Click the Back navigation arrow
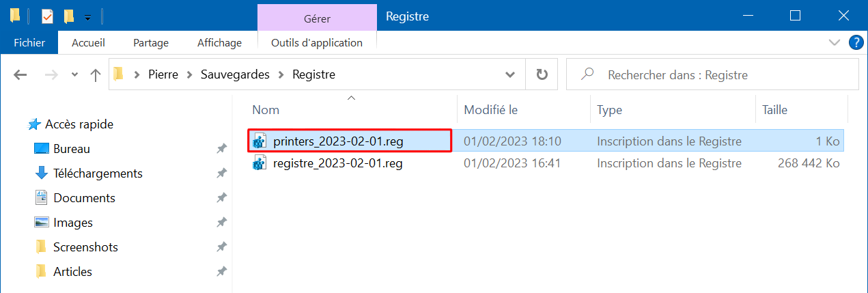The height and width of the screenshot is (293, 868). tap(20, 75)
